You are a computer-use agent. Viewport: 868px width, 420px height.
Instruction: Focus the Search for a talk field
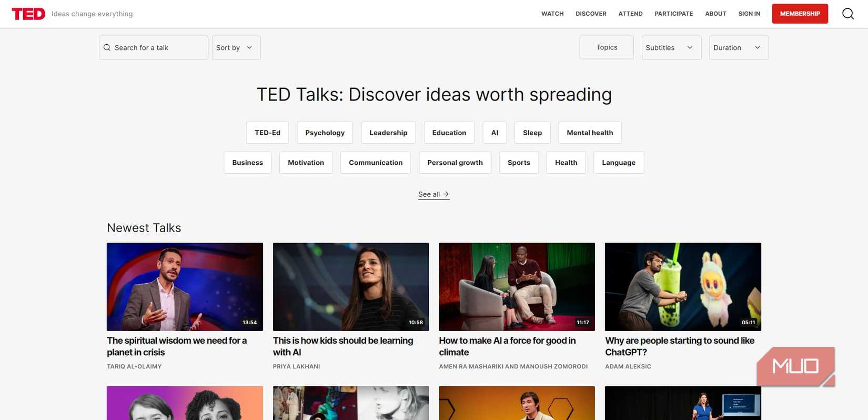coord(154,47)
